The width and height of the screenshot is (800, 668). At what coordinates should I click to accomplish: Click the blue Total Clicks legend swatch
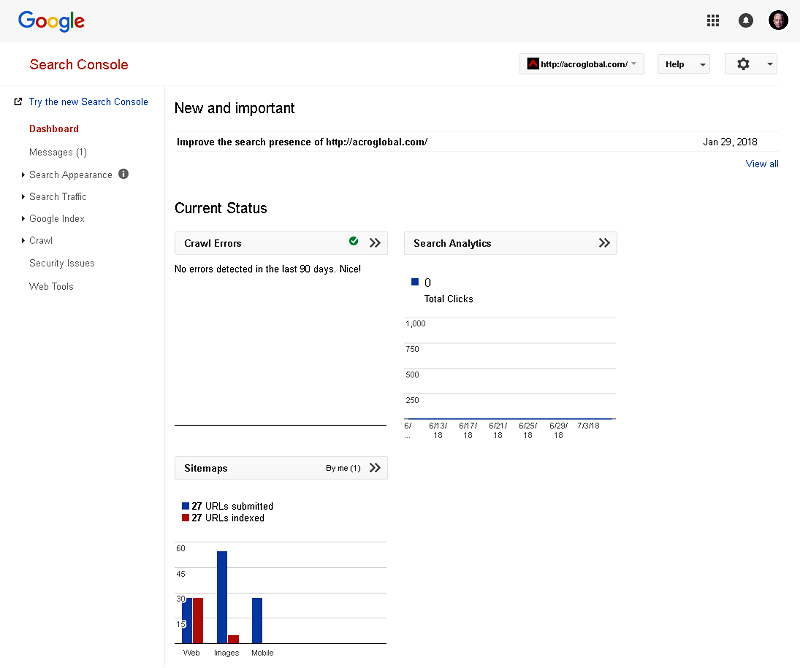tap(415, 282)
